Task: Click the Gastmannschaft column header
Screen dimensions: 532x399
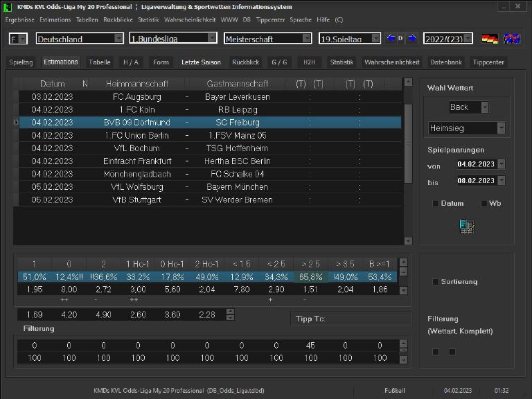Action: point(237,84)
